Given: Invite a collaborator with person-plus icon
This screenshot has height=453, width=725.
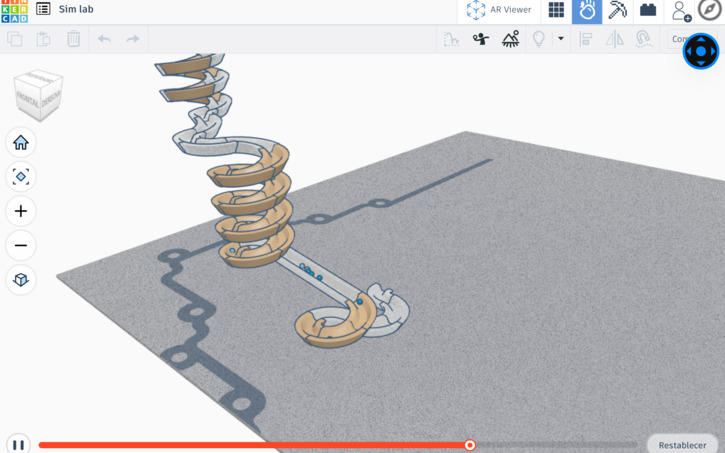Looking at the screenshot, I should click(682, 11).
